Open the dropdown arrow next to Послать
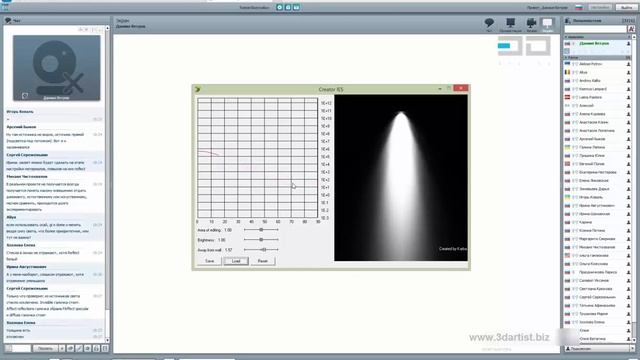 (x=62, y=348)
